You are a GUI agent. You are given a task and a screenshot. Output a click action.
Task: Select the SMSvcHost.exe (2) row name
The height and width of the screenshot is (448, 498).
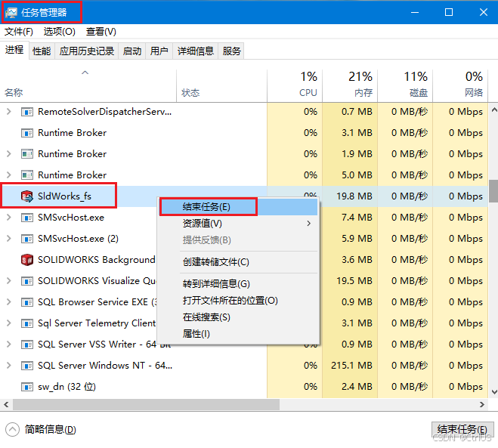[x=78, y=239]
